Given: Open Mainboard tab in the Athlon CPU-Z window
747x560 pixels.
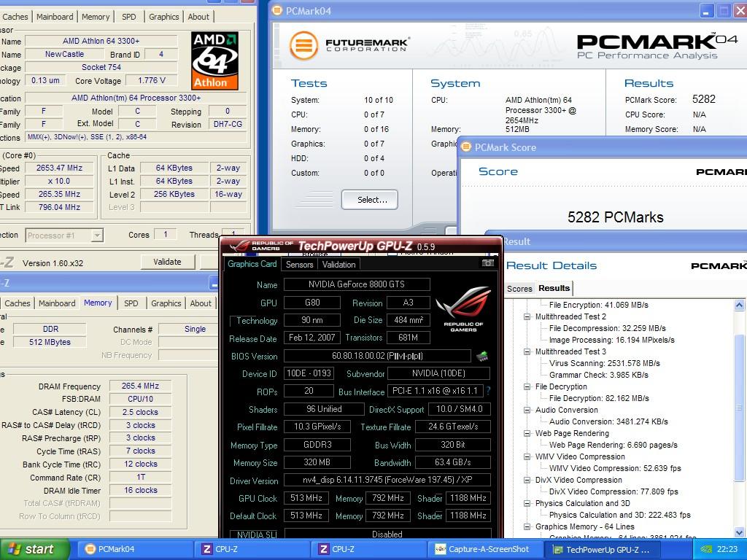Looking at the screenshot, I should (x=55, y=17).
